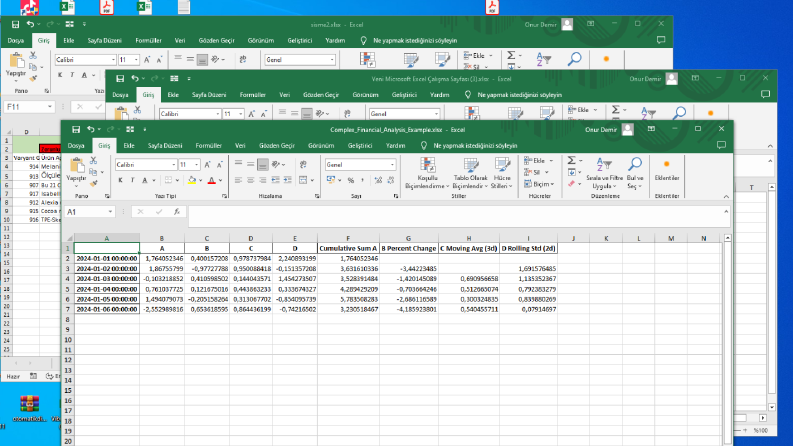This screenshot has width=793, height=446.
Task: Select cell with "Cumulative Sum A" header
Action: point(348,248)
